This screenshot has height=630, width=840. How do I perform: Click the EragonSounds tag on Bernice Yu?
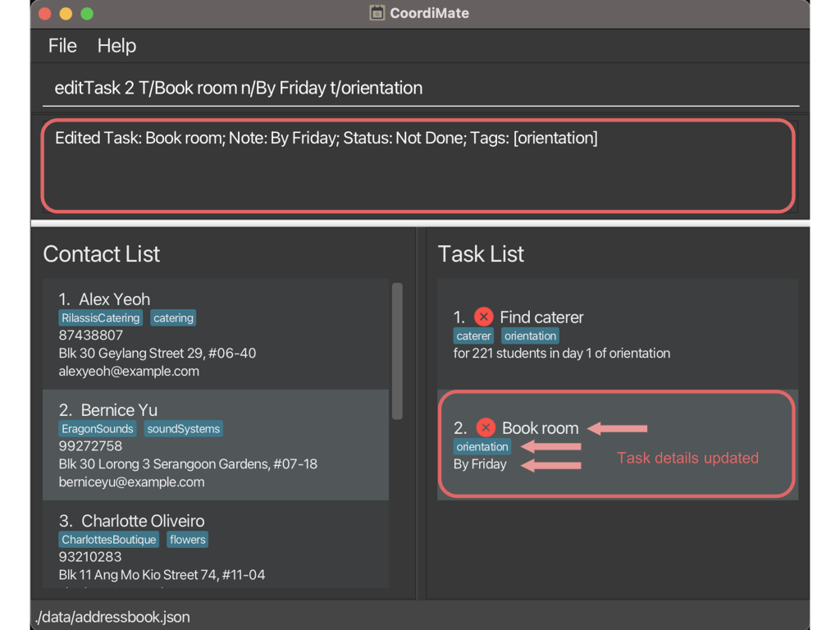click(x=98, y=429)
